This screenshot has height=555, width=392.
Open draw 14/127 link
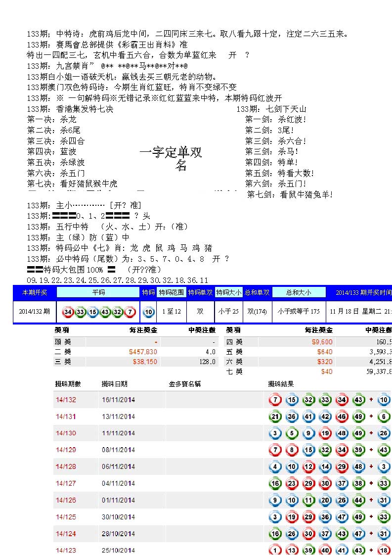pos(66,483)
